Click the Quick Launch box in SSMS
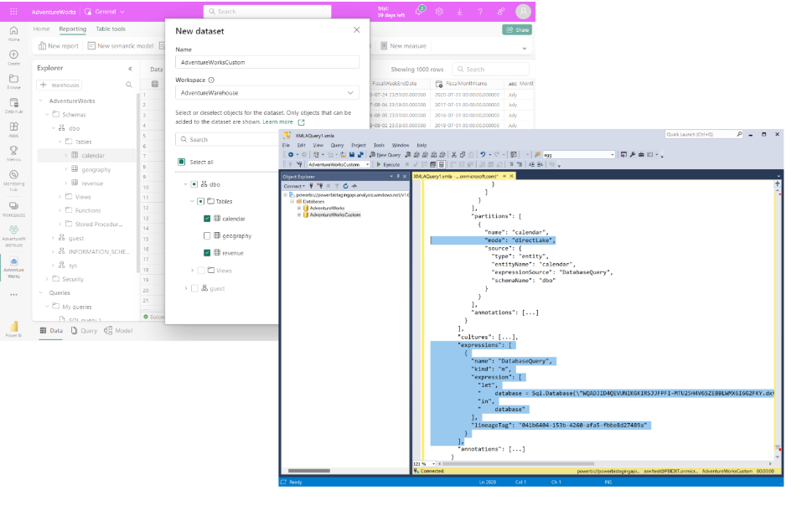 pos(704,134)
